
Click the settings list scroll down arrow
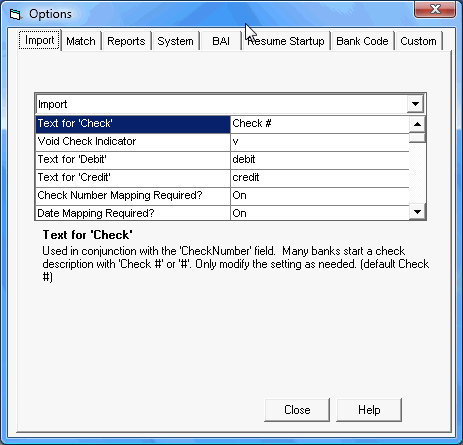[417, 212]
